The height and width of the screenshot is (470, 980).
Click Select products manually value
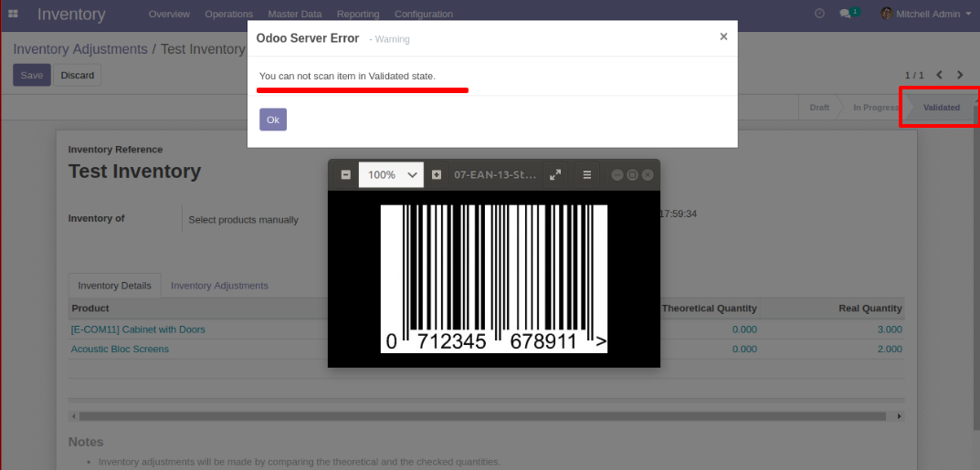click(x=243, y=220)
